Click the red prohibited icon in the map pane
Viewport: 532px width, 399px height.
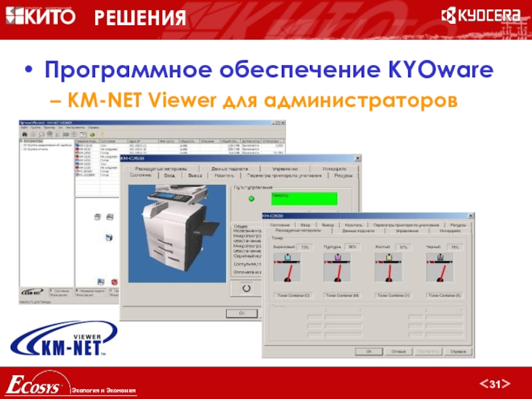114,282
